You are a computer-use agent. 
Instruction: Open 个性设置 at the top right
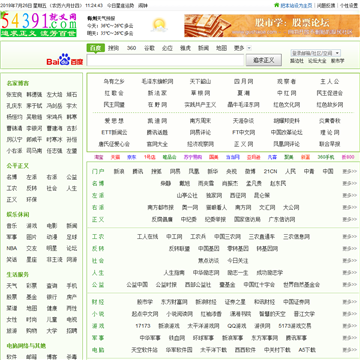coord(349,6)
